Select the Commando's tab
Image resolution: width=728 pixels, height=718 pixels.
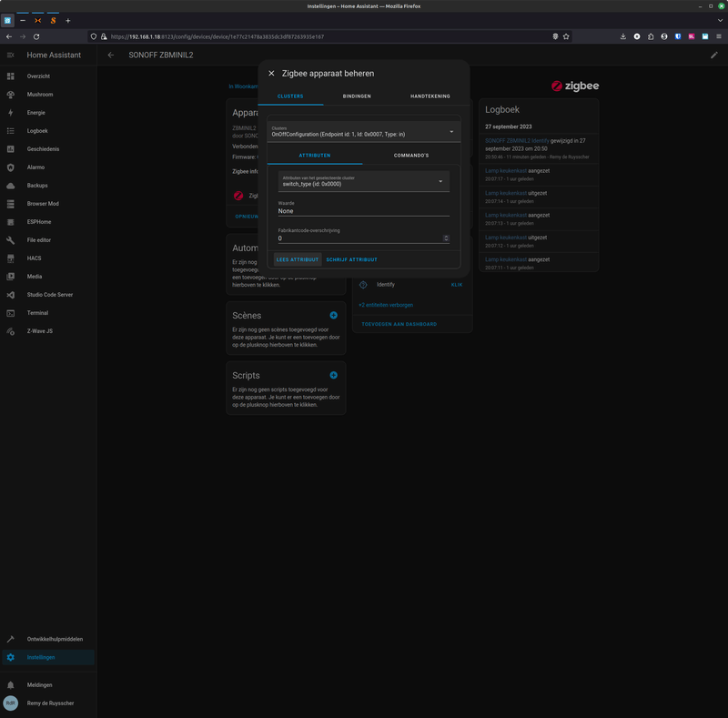click(410, 156)
